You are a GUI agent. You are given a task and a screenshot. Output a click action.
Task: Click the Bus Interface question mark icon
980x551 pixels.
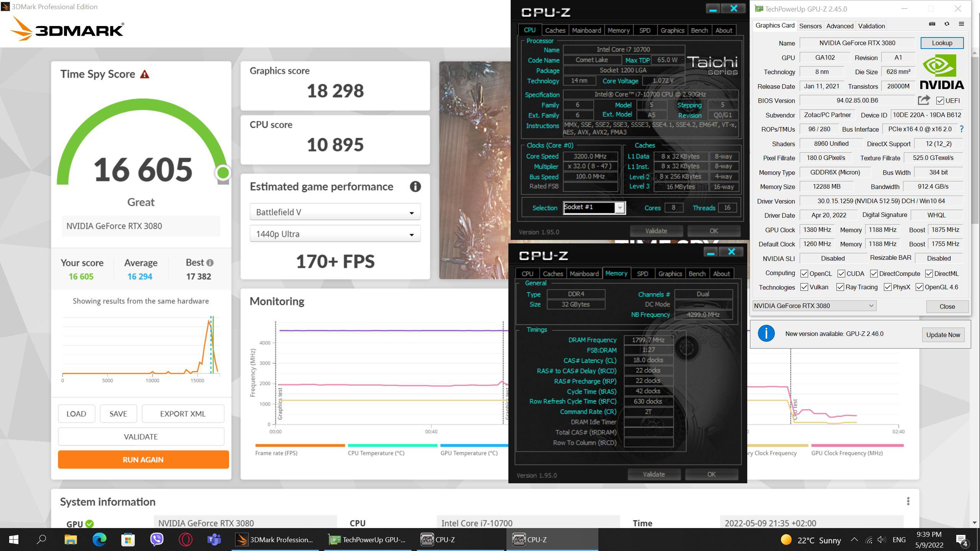(x=961, y=129)
